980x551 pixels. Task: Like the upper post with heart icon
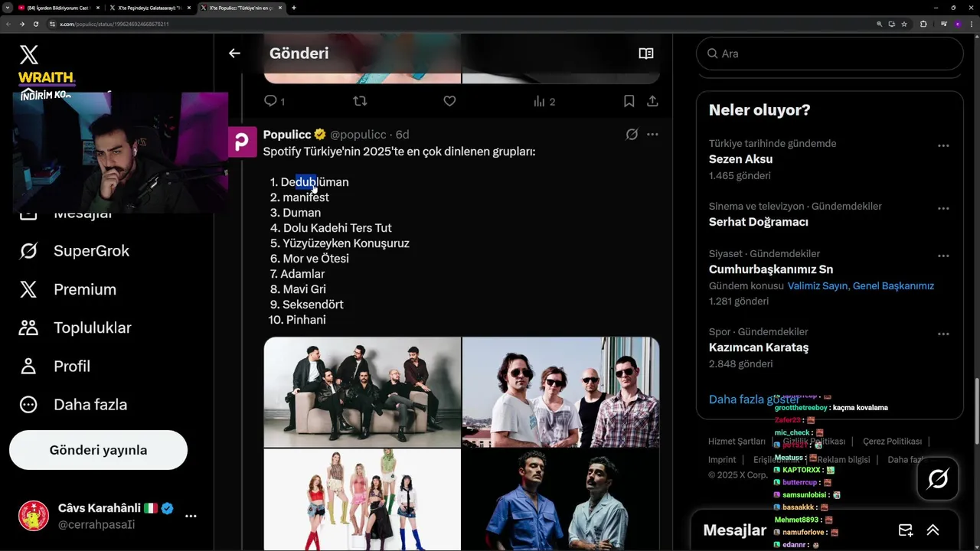point(449,101)
